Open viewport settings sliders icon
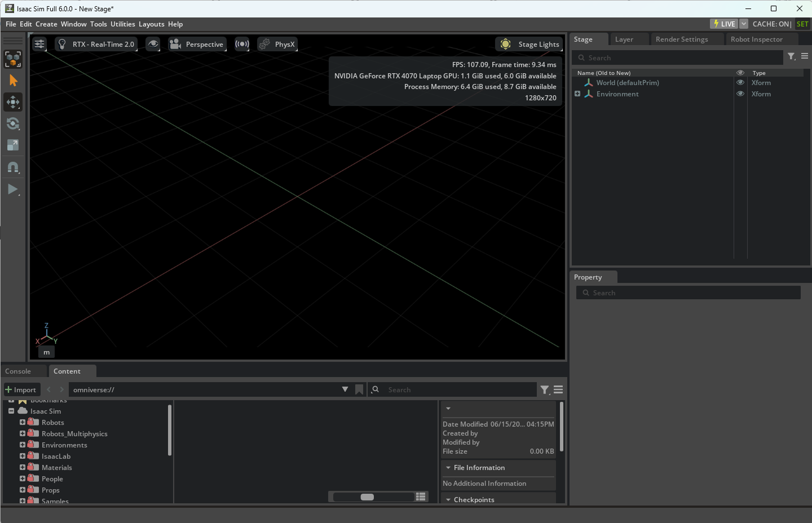This screenshot has height=523, width=812. pos(39,44)
